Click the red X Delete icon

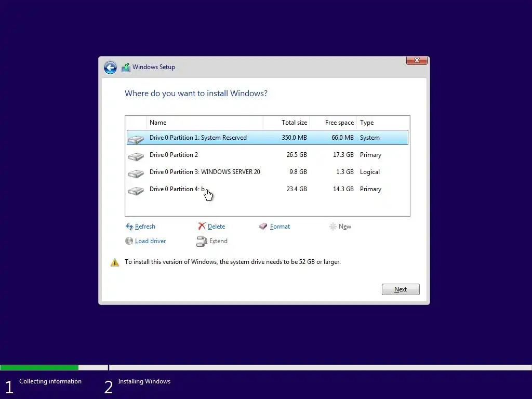pos(202,227)
